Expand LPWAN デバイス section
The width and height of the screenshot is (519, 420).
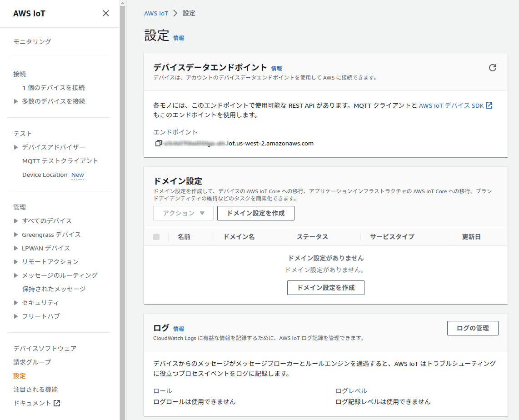(x=15, y=248)
